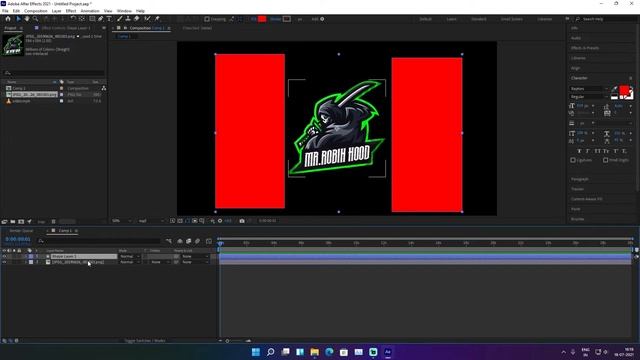Toggle visibility eye of Shape Layer 1
This screenshot has width=640, height=360.
(x=4, y=256)
